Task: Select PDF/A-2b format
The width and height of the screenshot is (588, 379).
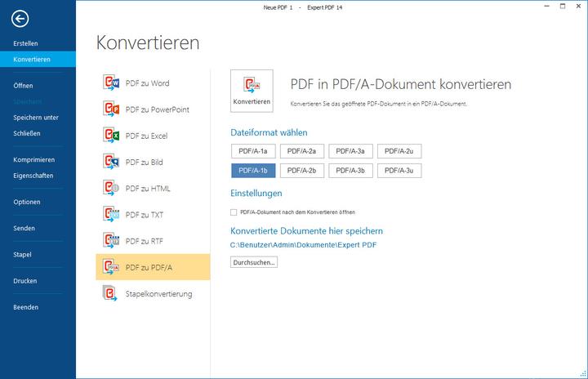Action: tap(302, 171)
